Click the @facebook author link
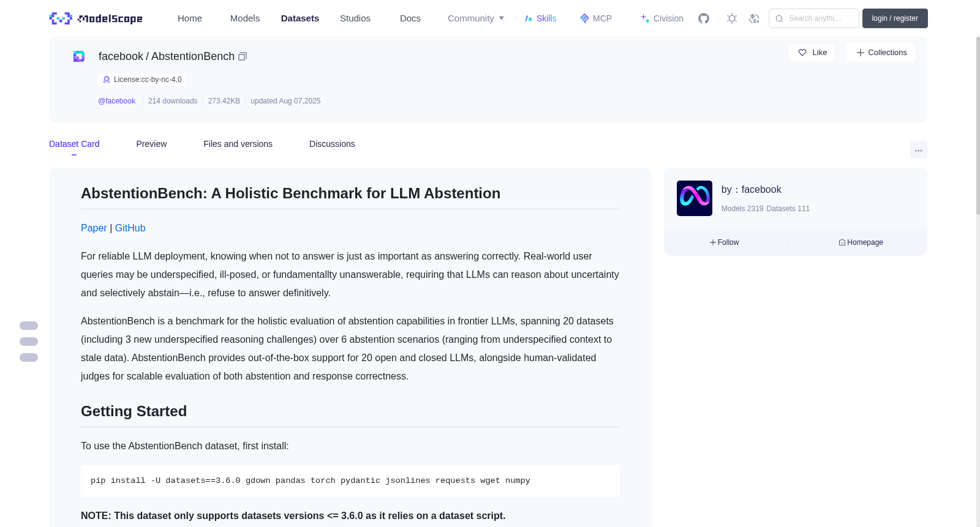 116,101
